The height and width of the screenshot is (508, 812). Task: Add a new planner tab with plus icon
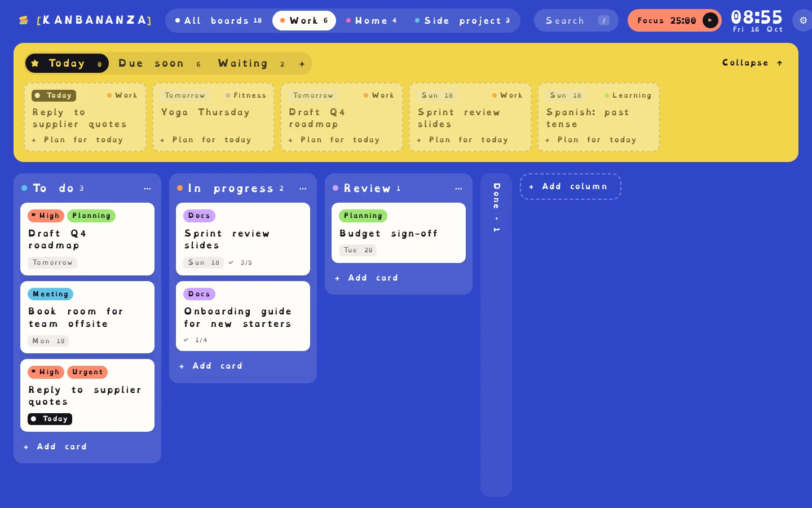[302, 64]
